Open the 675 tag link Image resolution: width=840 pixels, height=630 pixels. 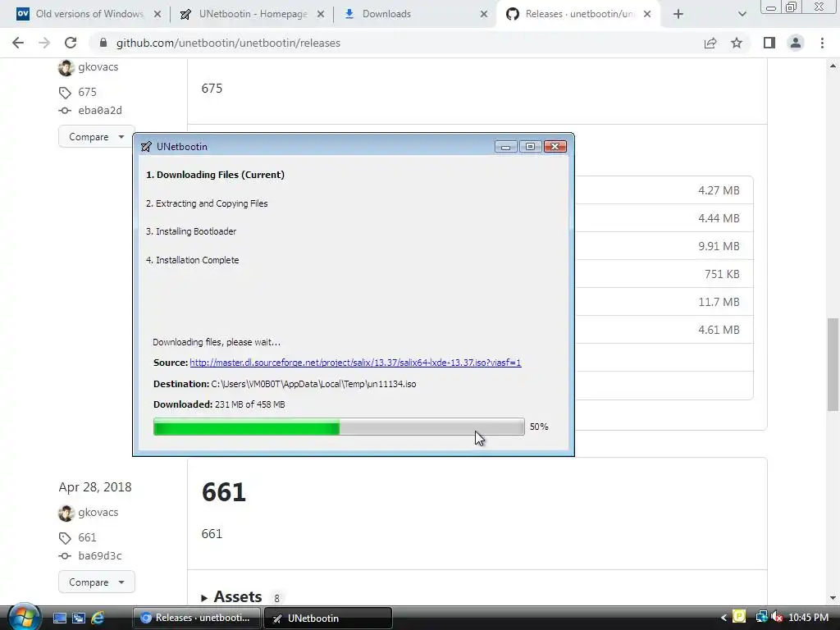(x=87, y=92)
